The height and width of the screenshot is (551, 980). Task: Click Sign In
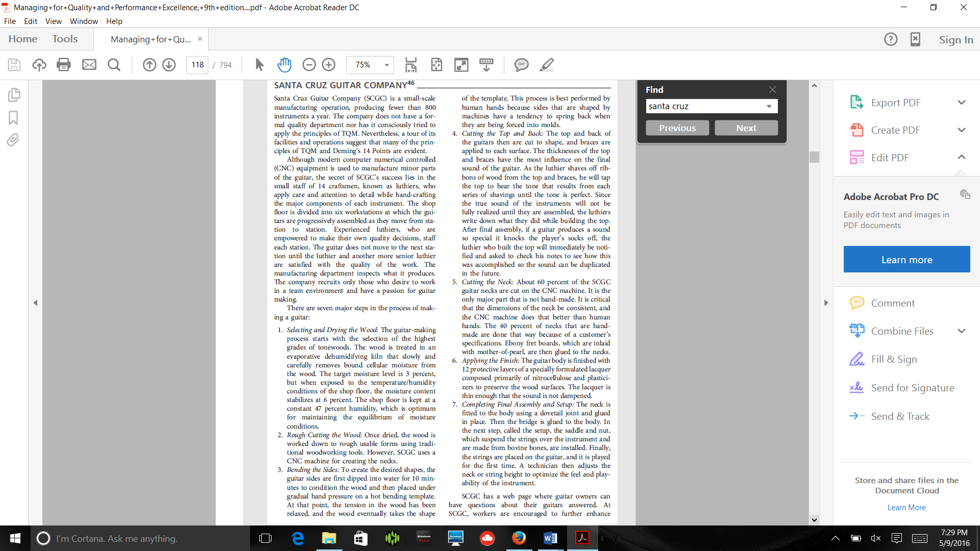(956, 40)
